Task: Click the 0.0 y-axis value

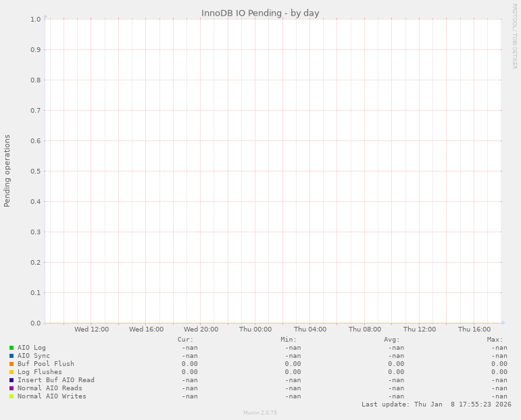Action: tap(36, 323)
